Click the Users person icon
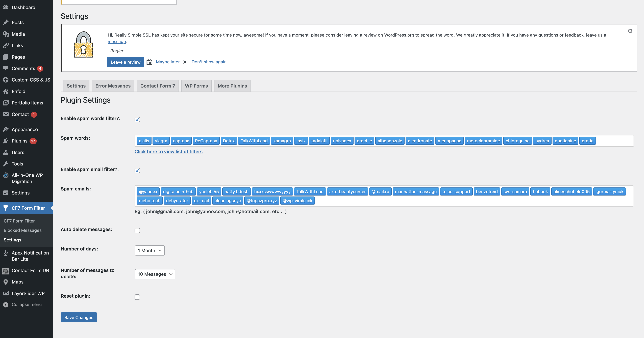 coord(6,152)
